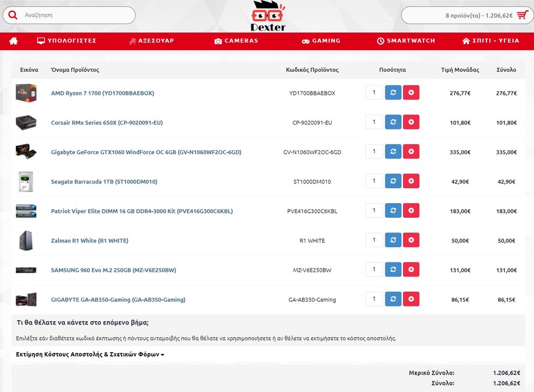Screen dimensions: 534x392
Task: Open Seagate Barracuda 1TB product link
Action: tap(104, 181)
